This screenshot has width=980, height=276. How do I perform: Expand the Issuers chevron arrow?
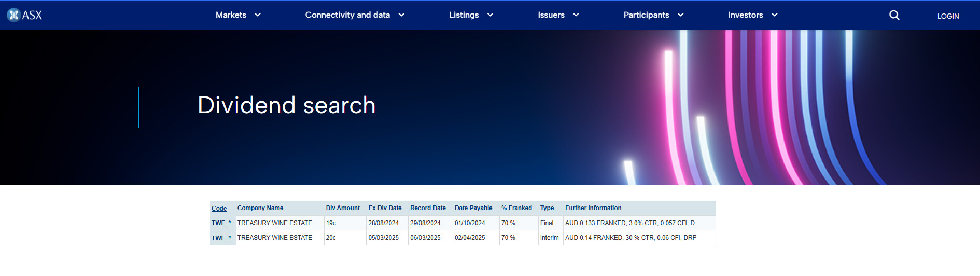[576, 15]
